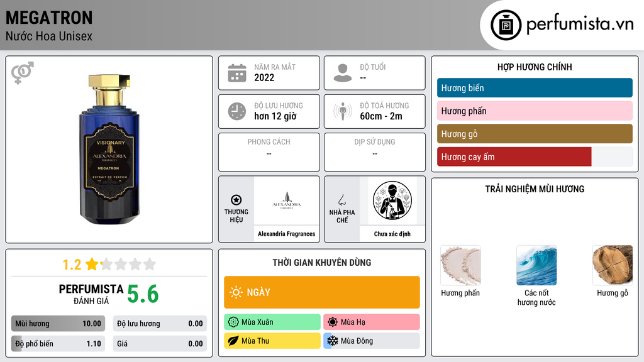The image size is (644, 362).
Task: Click the Độ phổ biến 1.10 score bar
Action: point(58,344)
